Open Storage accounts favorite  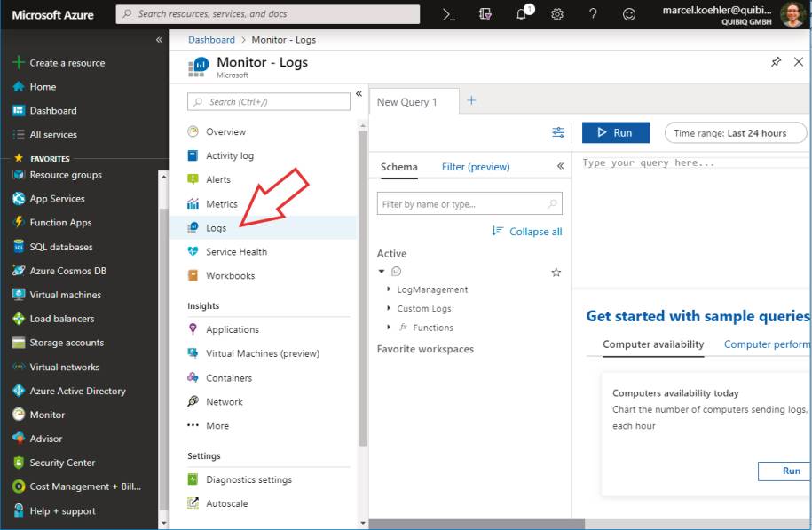[x=58, y=343]
